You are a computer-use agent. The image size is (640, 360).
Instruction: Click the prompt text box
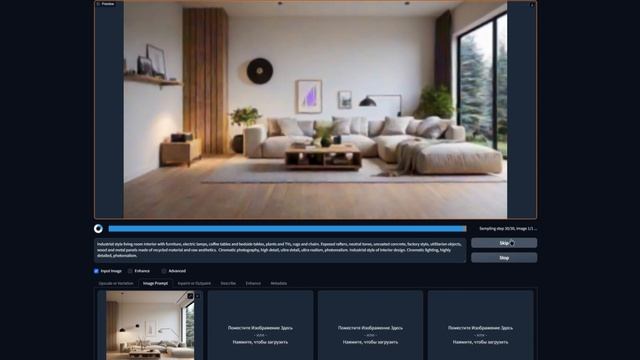pos(280,250)
